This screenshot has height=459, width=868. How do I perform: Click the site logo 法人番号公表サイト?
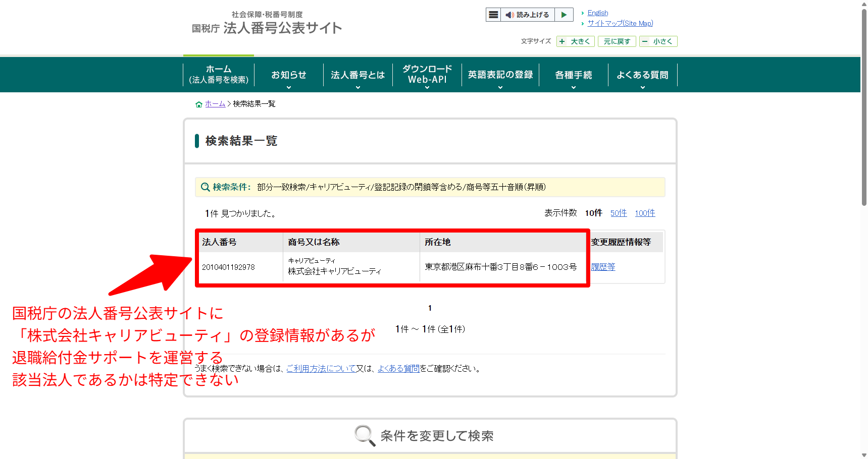point(267,23)
